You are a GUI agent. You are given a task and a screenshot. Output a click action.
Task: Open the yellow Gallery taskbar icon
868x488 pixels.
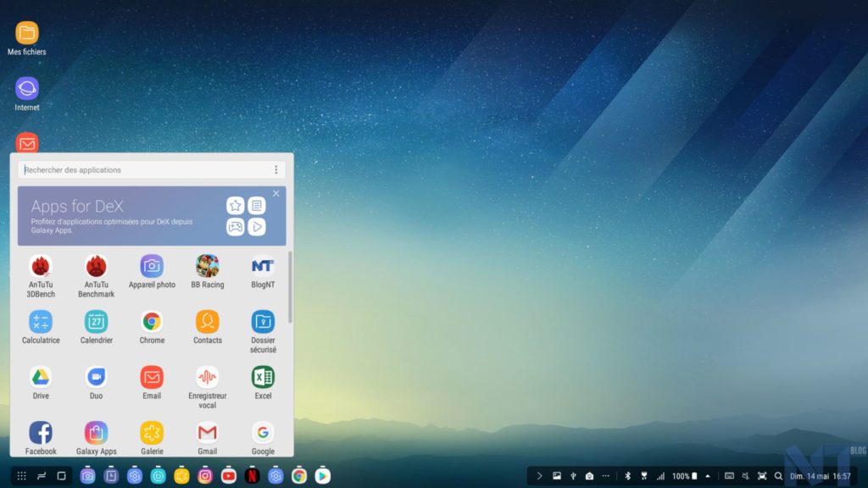tap(181, 475)
